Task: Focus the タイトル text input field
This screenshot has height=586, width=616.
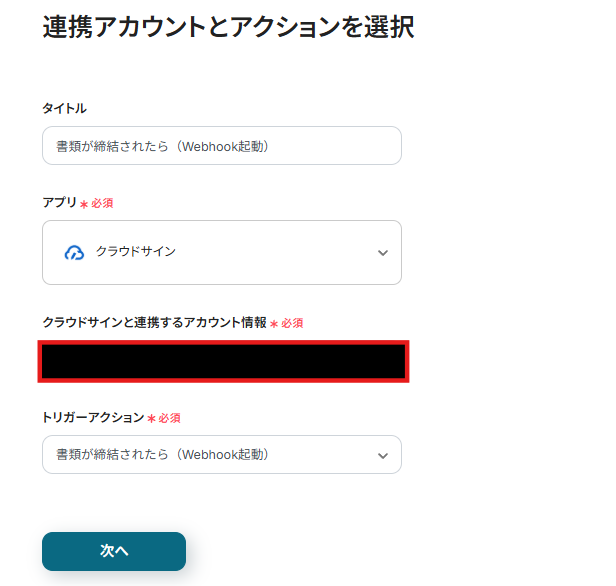Action: pyautogui.click(x=221, y=146)
